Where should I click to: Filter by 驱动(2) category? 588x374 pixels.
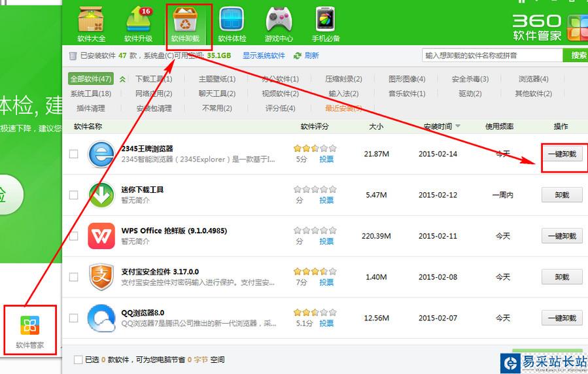[470, 93]
